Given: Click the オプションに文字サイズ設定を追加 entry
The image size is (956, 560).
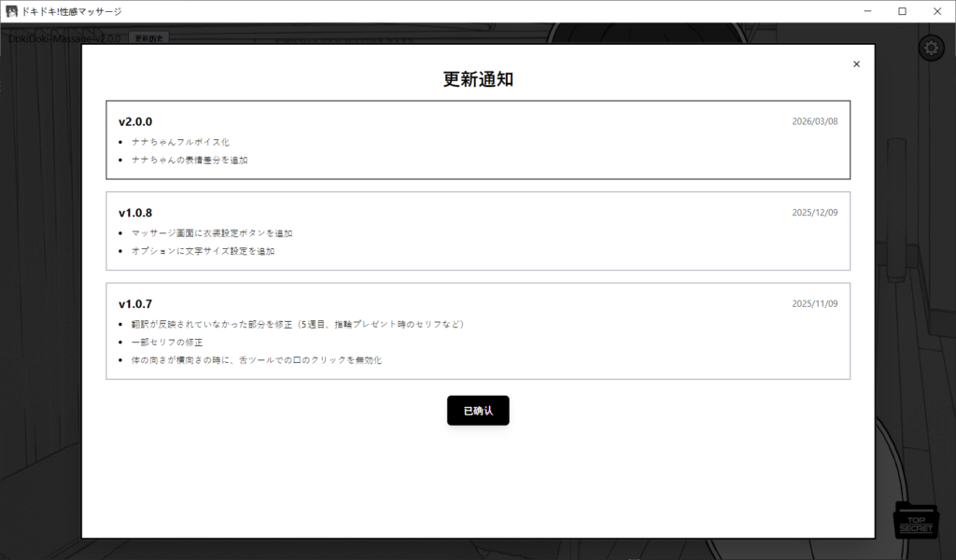Looking at the screenshot, I should (x=203, y=251).
